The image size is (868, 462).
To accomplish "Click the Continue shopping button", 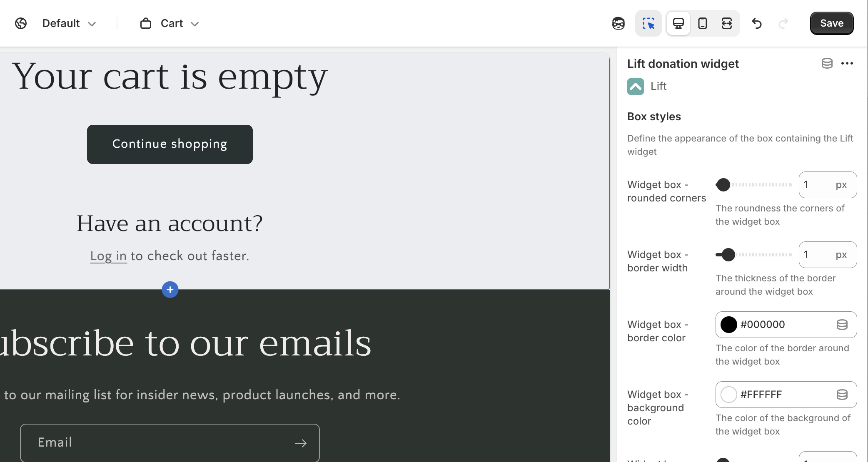I will coord(170,144).
